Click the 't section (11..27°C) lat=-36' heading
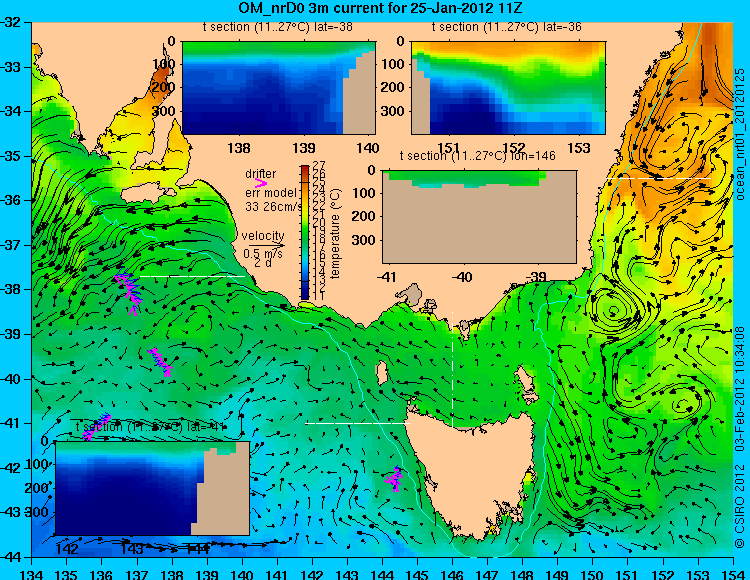Viewport: 750px width, 580px height. coord(507,27)
